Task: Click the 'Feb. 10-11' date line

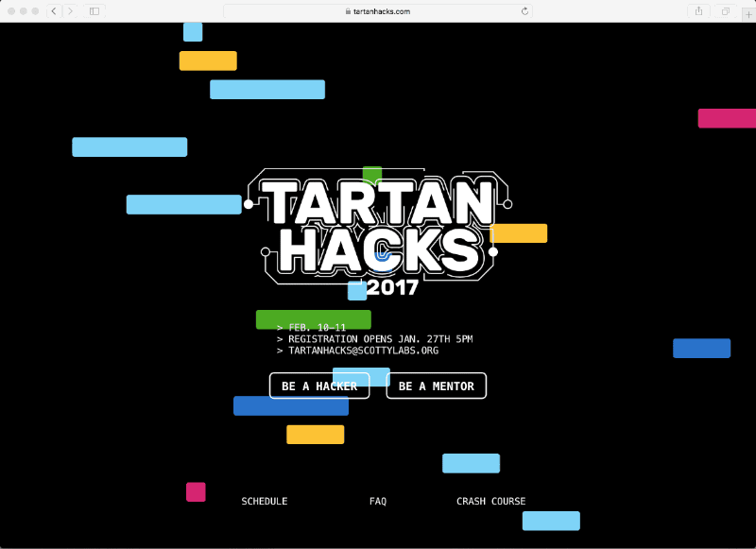Action: tap(318, 327)
